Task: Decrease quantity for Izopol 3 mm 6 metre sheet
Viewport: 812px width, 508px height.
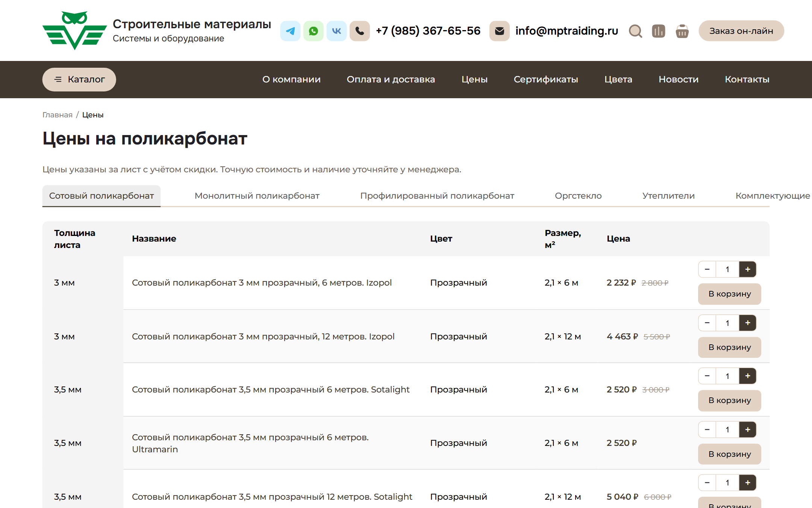Action: pyautogui.click(x=707, y=269)
